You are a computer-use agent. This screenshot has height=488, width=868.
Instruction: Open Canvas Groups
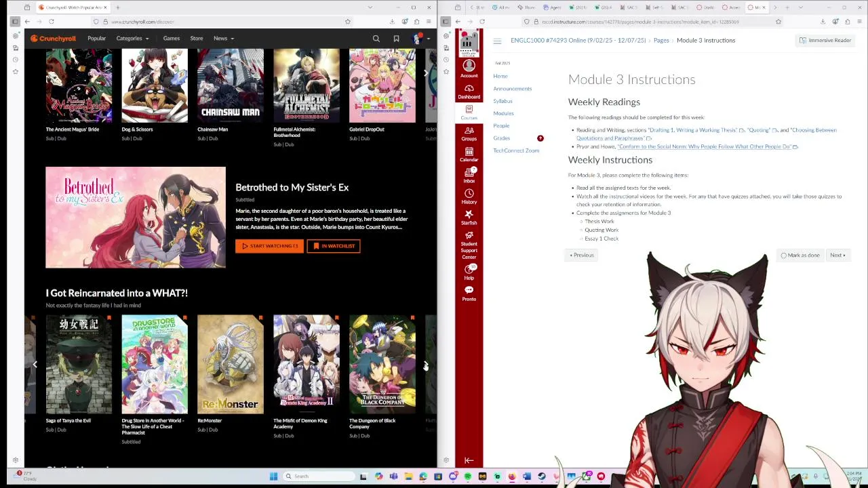click(x=469, y=134)
